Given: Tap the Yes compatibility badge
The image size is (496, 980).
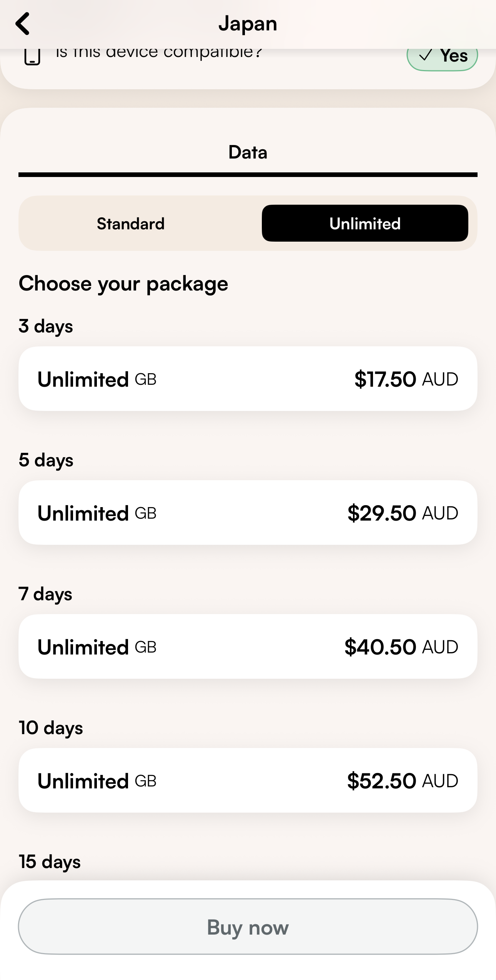Looking at the screenshot, I should tap(442, 57).
